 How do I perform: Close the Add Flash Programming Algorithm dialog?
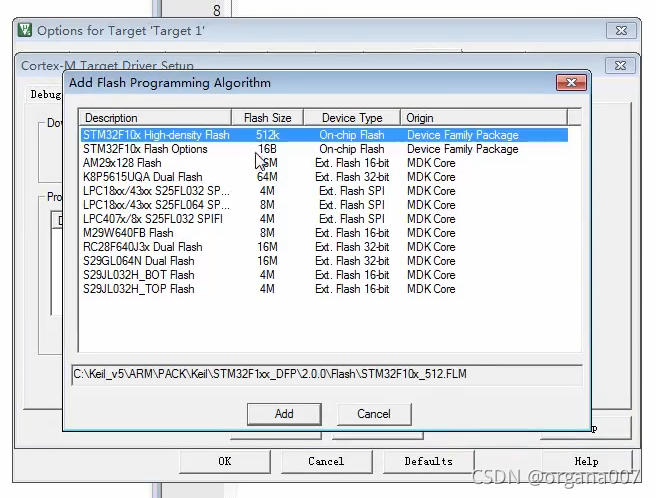(x=571, y=82)
